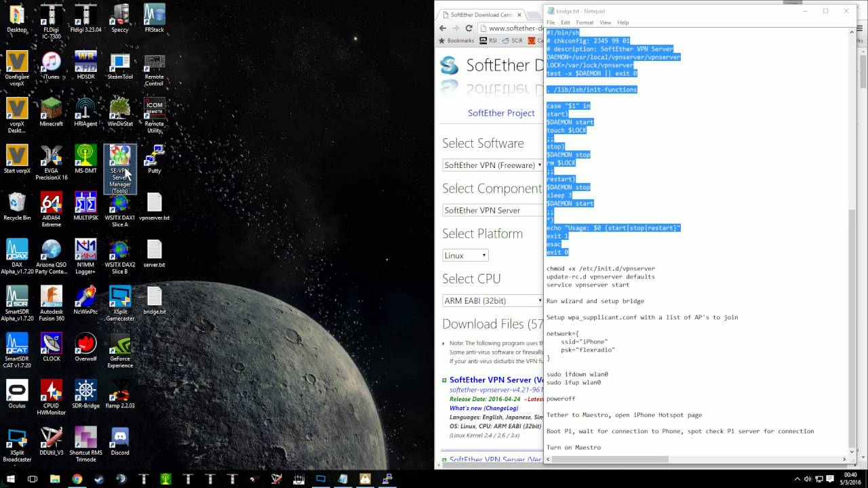Open Steam from the taskbar
The height and width of the screenshot is (488, 868).
click(99, 479)
